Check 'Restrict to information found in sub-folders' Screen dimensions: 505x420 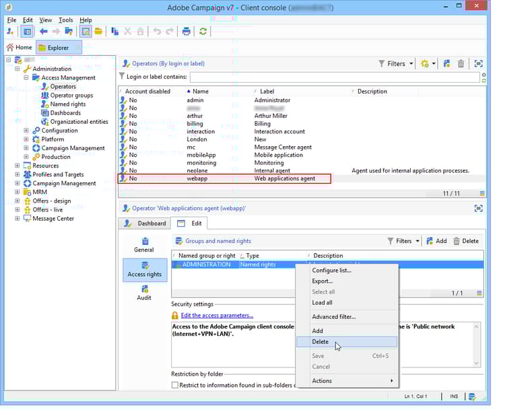175,386
